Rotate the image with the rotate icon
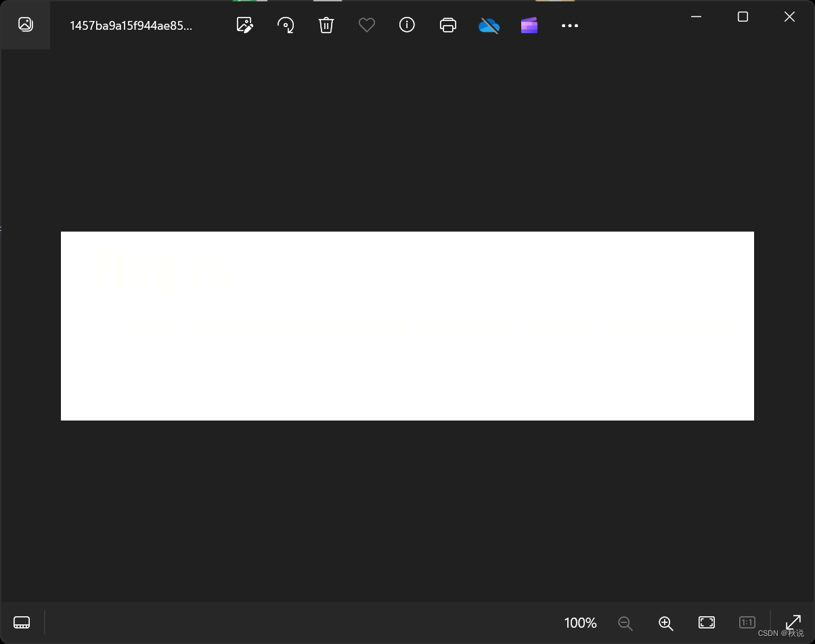This screenshot has width=815, height=644. (286, 25)
